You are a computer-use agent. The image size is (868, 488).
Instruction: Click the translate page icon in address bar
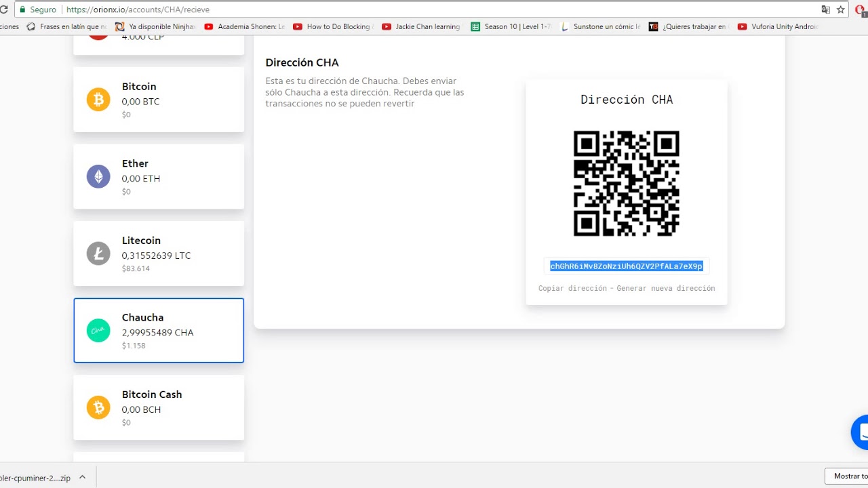pyautogui.click(x=825, y=9)
